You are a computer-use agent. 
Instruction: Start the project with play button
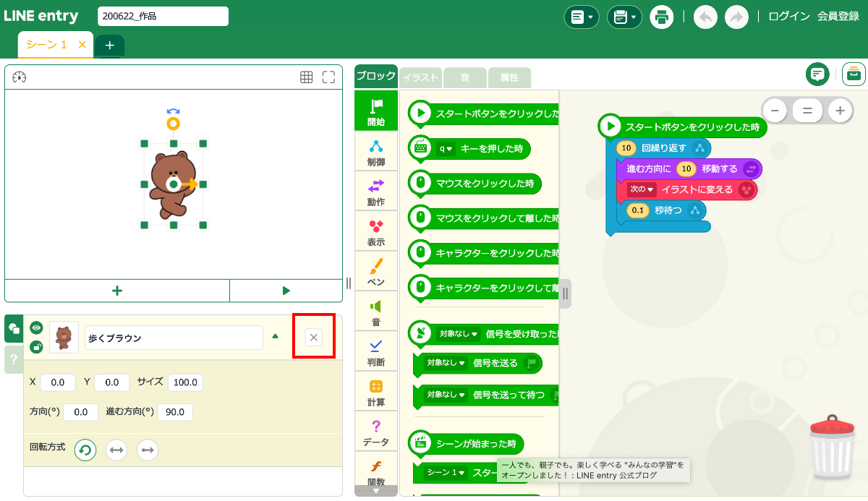tap(286, 291)
